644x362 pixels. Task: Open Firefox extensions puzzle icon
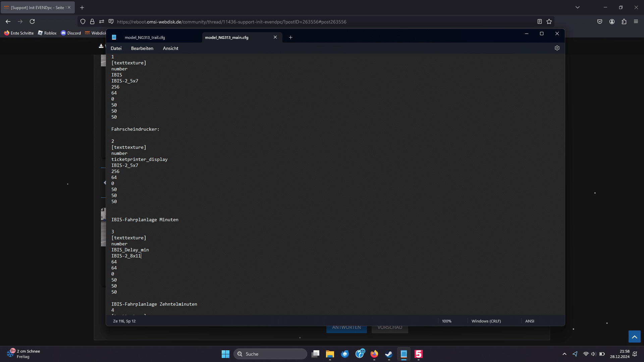click(x=624, y=22)
